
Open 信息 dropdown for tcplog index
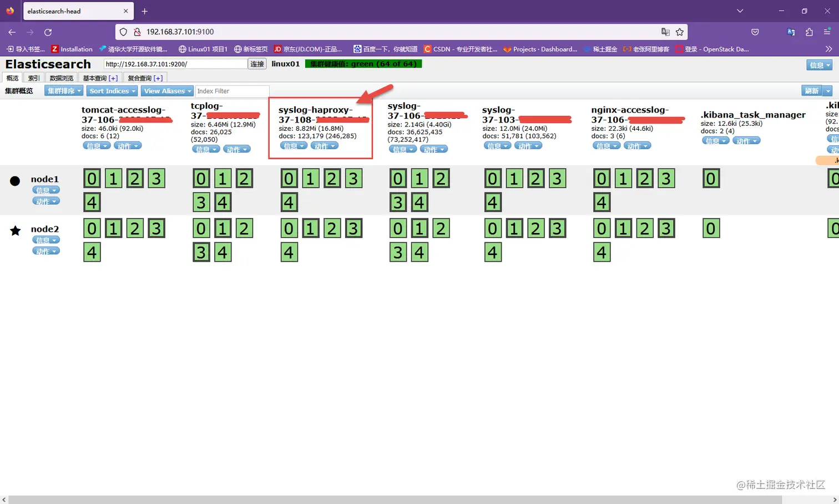pos(206,149)
